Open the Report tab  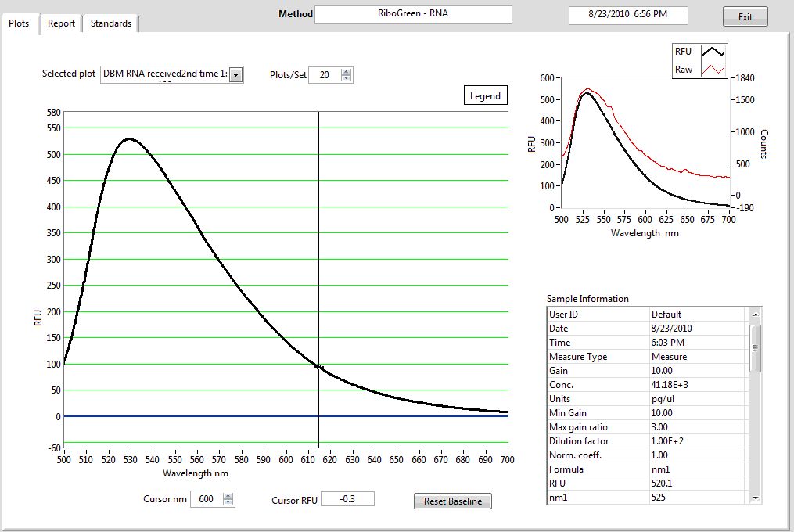[61, 23]
